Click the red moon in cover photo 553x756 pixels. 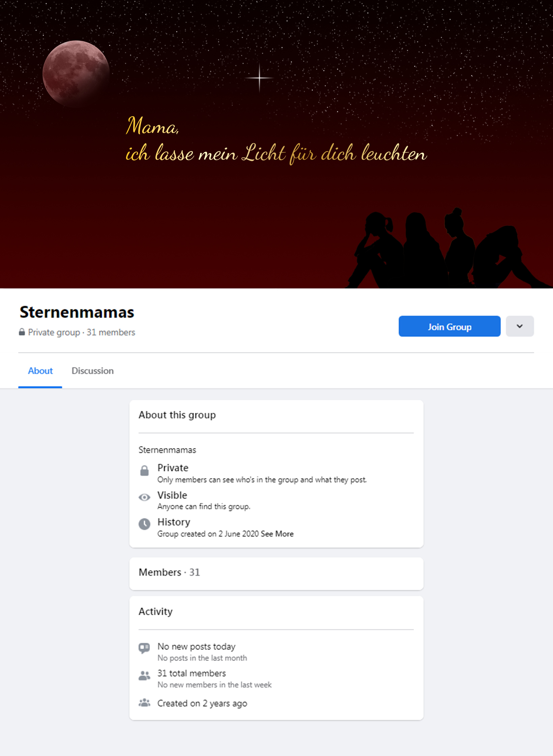pyautogui.click(x=76, y=74)
